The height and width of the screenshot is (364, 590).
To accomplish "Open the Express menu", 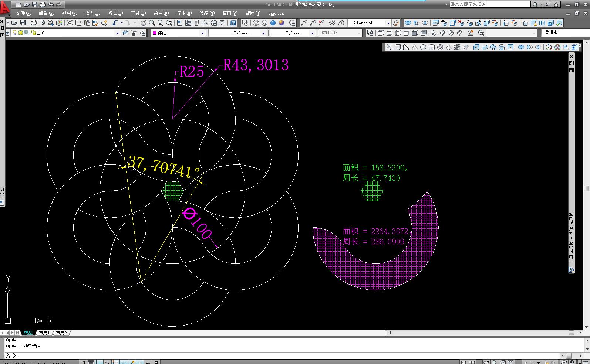I will [x=276, y=13].
